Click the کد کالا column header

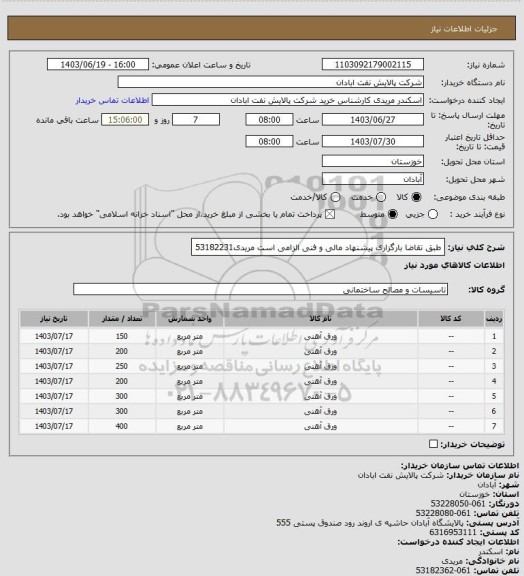point(451,319)
